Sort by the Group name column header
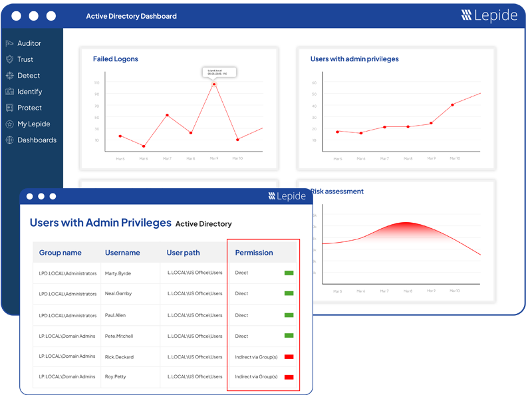The height and width of the screenshot is (399, 532). pyautogui.click(x=60, y=253)
